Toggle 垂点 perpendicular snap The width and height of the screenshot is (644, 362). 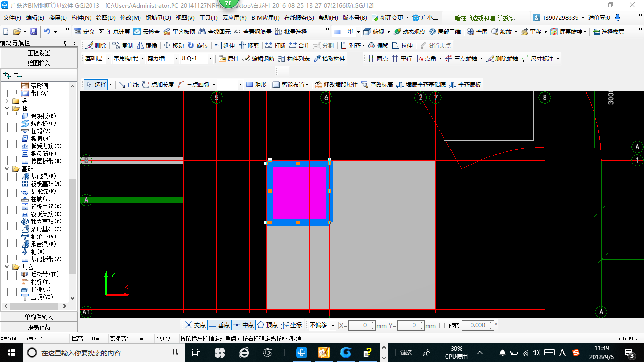click(219, 325)
